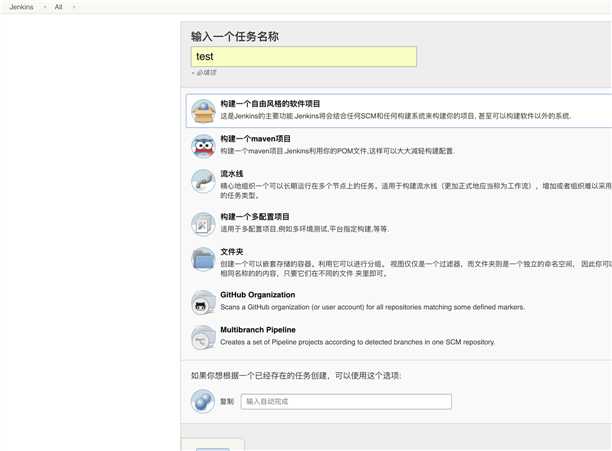Click the freestyle software project box icon

pos(203,111)
